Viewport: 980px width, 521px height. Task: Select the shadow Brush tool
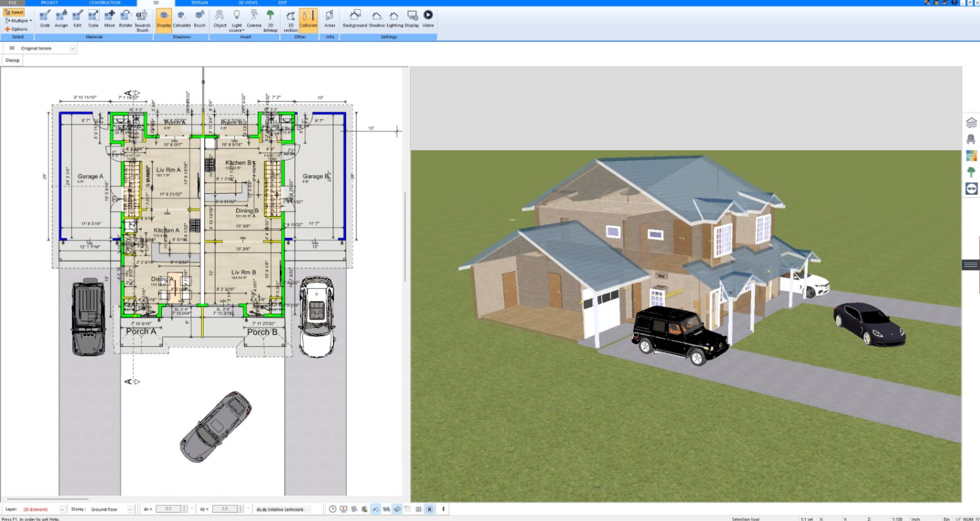click(200, 19)
